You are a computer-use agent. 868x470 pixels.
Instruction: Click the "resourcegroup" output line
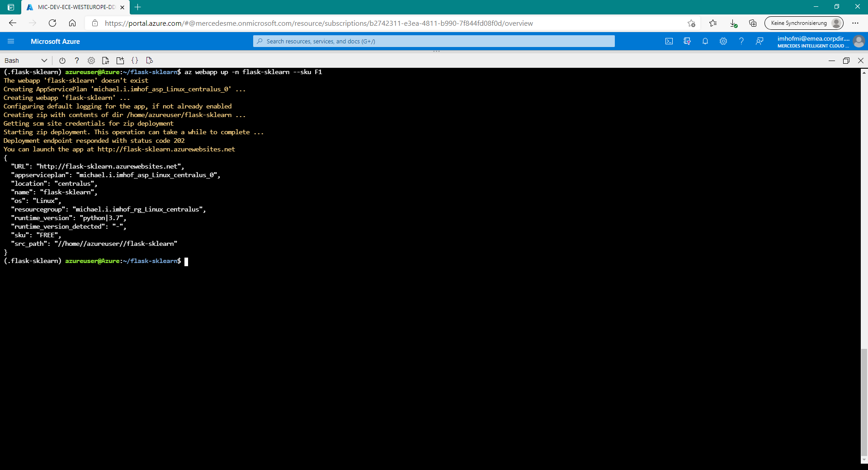click(x=108, y=209)
